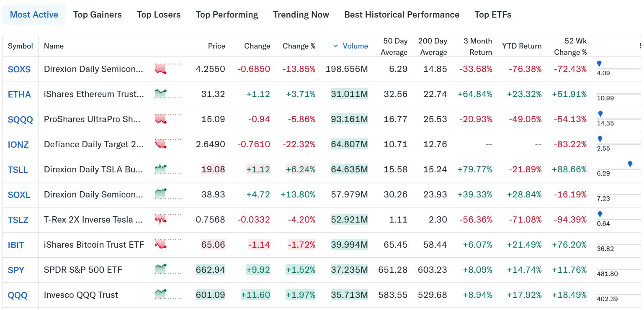Click the iShares Bitcoin Trust ETF name
This screenshot has width=644, height=310.
pyautogui.click(x=94, y=245)
